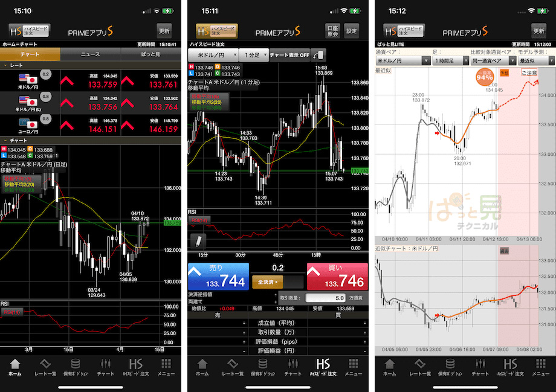Open HS ハイスピード注文 in ぱっと見LITE screen nav bar
The width and height of the screenshot is (556, 392).
pyautogui.click(x=510, y=367)
